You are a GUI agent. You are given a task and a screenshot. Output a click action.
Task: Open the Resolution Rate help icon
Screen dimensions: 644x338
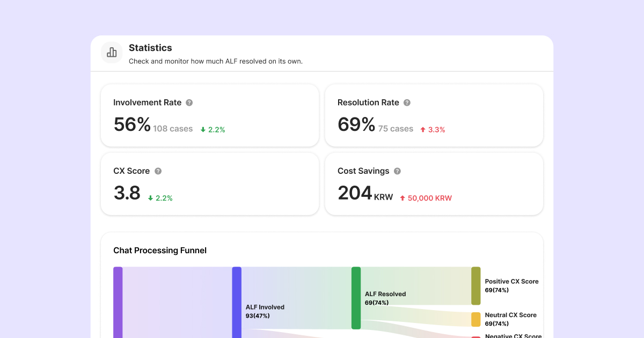coord(407,102)
